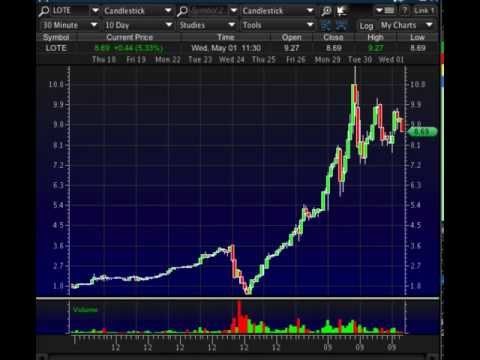480x360 pixels.
Task: Click the Time column header
Action: 226,37
